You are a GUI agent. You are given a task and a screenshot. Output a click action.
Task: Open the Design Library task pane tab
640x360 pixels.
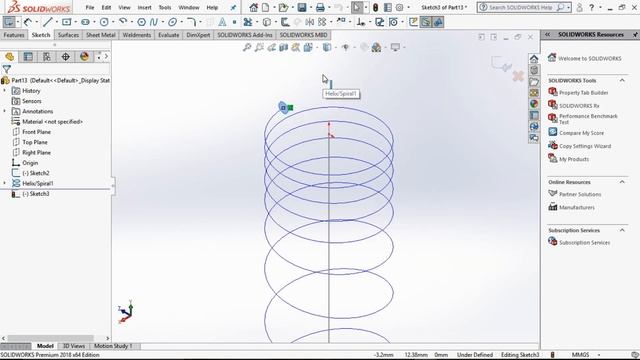tap(534, 70)
